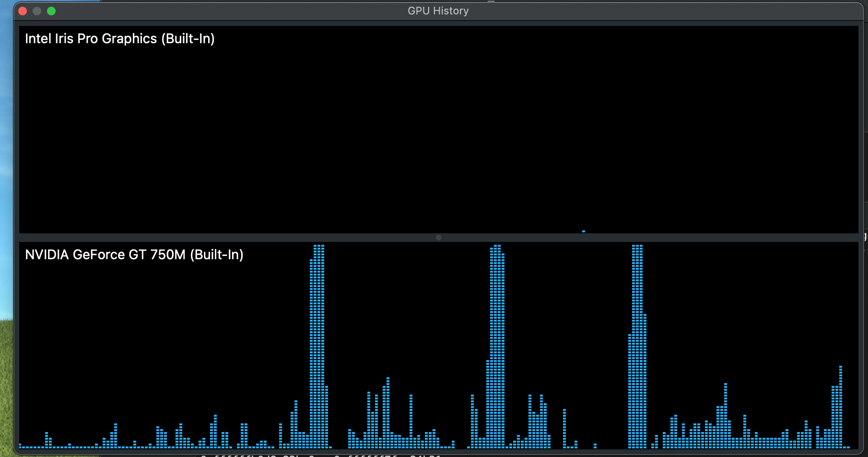This screenshot has width=868, height=457.
Task: Click the green zoom button of GPU History
Action: (51, 11)
